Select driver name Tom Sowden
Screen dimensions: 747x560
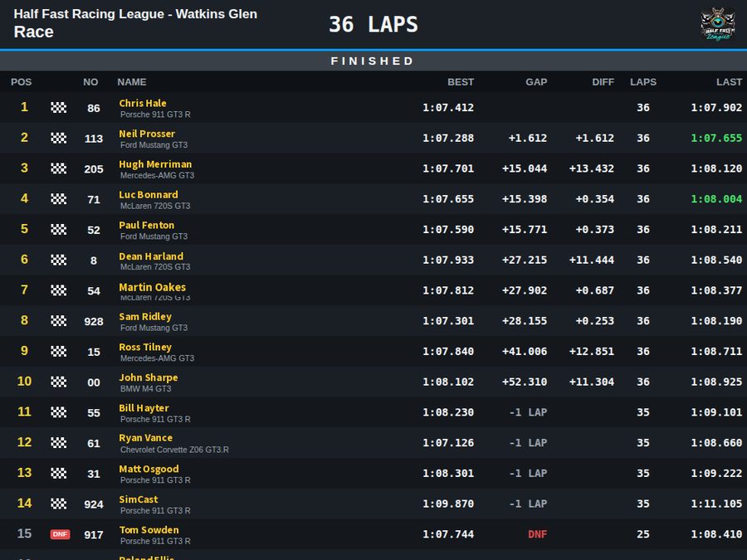pyautogui.click(x=149, y=529)
